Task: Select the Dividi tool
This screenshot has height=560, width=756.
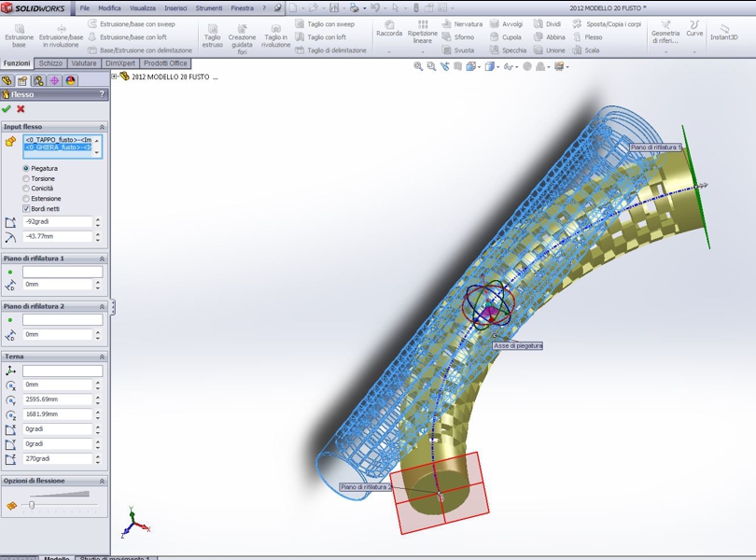Action: pos(547,23)
